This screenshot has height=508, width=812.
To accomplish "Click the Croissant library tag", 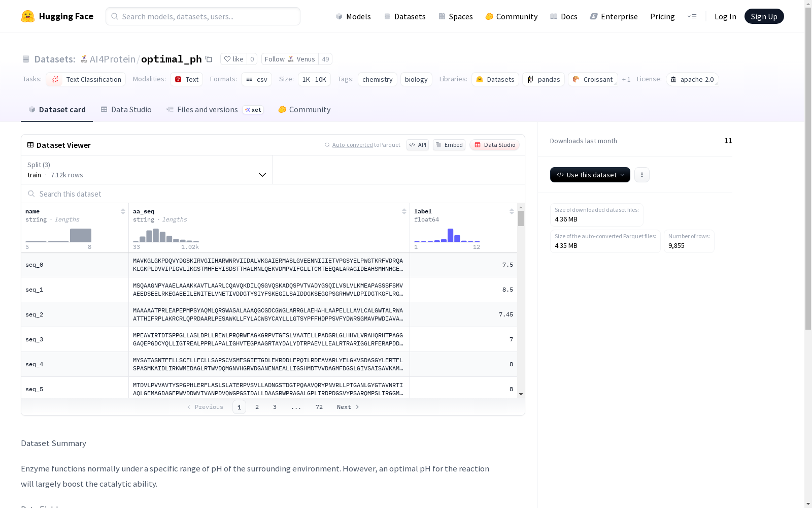I will [x=593, y=79].
